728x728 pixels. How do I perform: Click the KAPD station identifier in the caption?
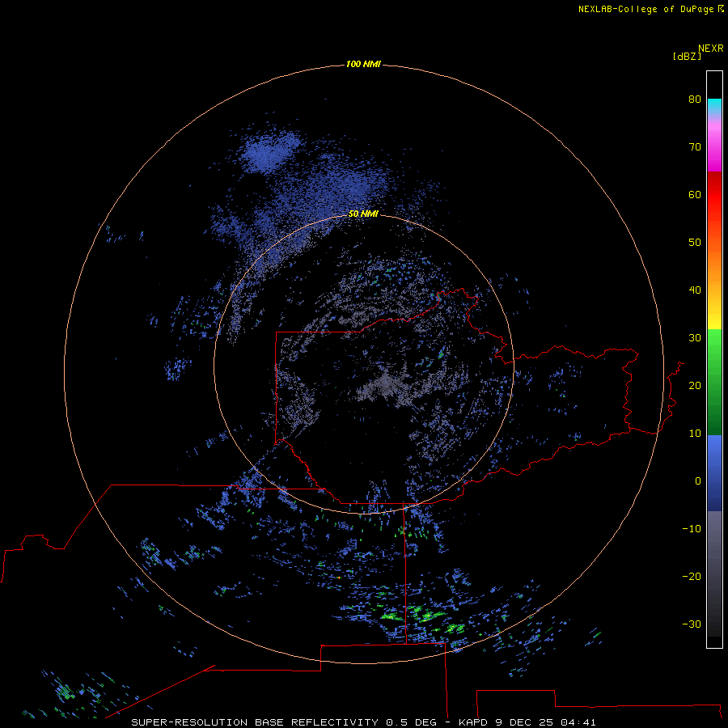pos(473,722)
